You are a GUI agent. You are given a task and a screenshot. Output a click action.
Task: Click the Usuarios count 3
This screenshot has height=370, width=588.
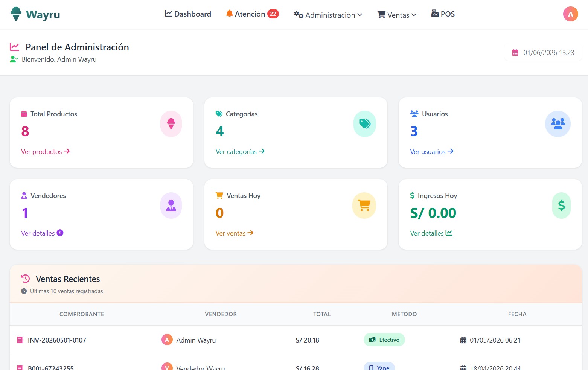414,131
